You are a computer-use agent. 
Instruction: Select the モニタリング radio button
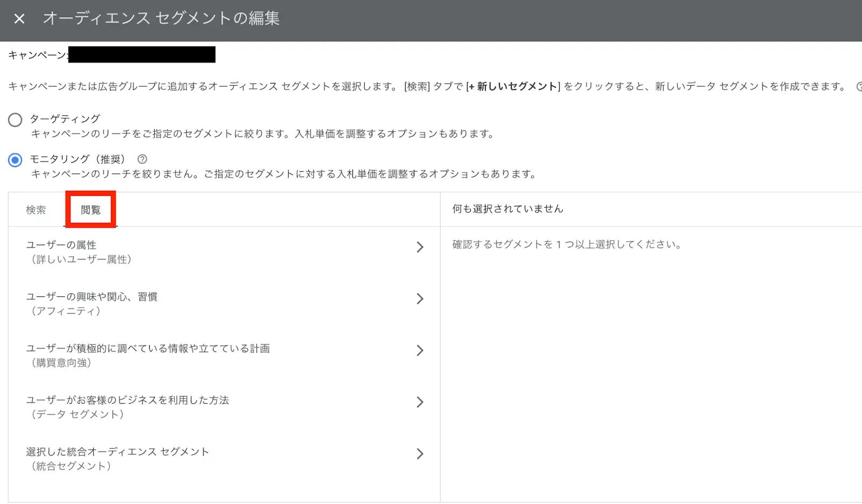pyautogui.click(x=15, y=159)
